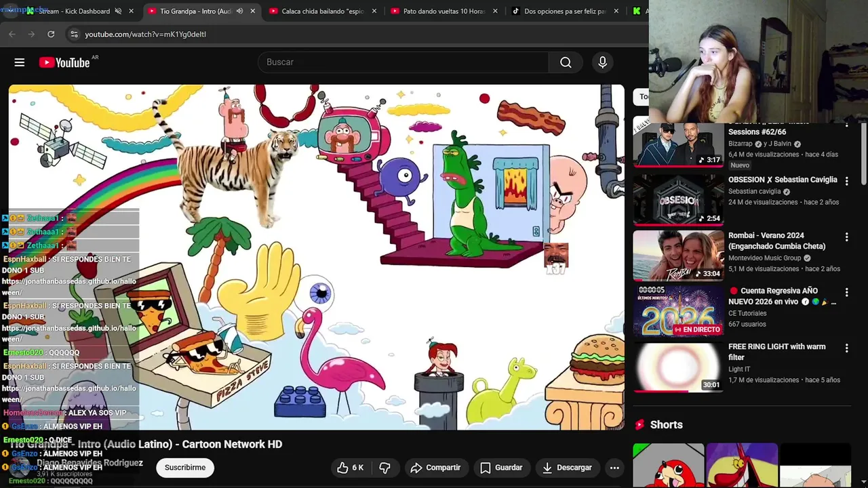This screenshot has width=868, height=488.
Task: Open options for FREE RING LIGHT video
Action: tap(846, 348)
